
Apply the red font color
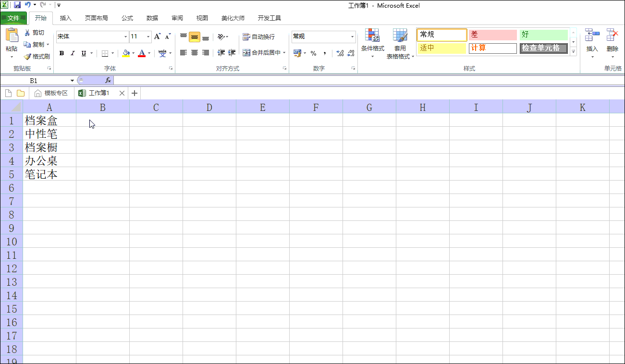click(x=142, y=53)
